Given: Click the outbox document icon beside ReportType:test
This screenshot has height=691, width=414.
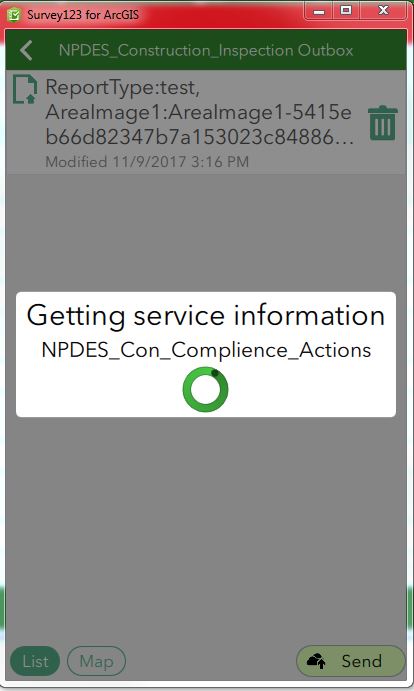Looking at the screenshot, I should 24,89.
